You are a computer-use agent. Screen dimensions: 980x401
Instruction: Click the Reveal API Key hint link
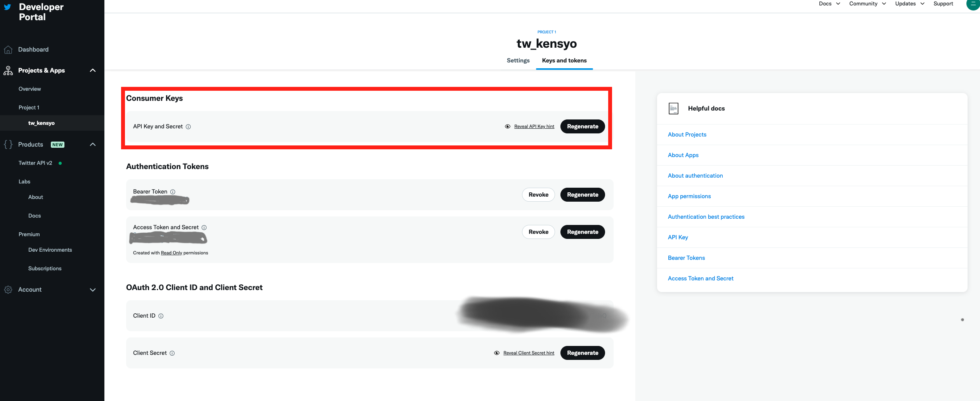pyautogui.click(x=534, y=126)
